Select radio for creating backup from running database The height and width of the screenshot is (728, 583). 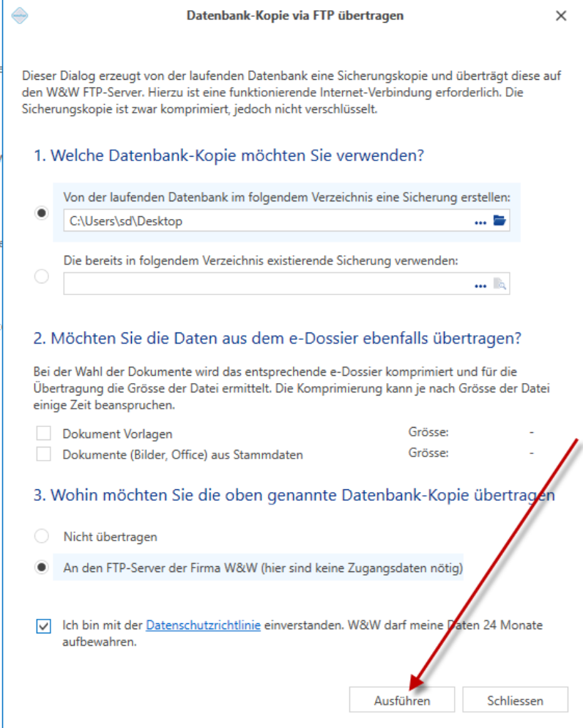point(42,212)
